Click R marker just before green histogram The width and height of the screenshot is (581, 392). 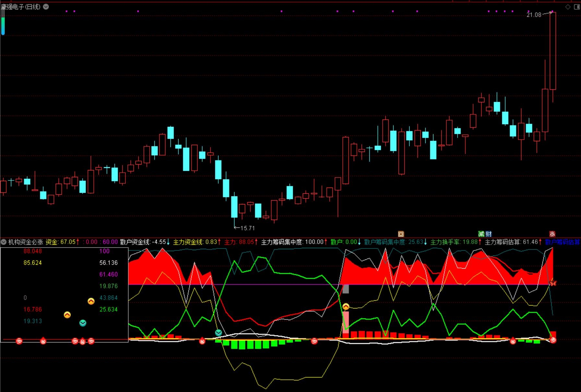pos(202,341)
